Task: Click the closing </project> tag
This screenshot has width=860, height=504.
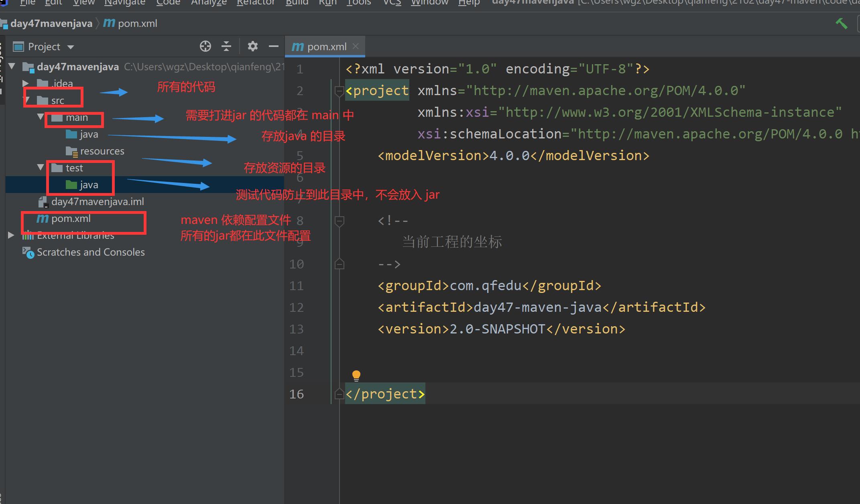Action: pyautogui.click(x=385, y=394)
